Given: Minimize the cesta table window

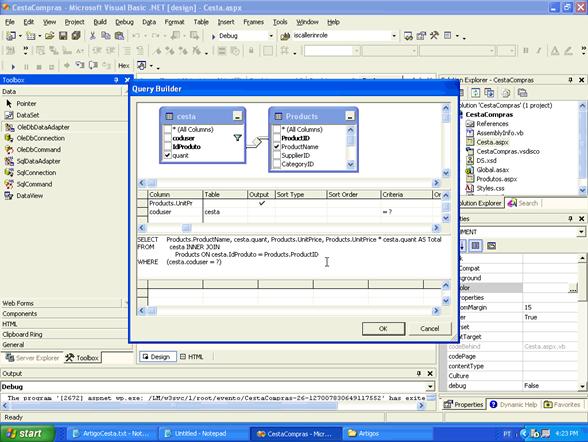Looking at the screenshot, I should point(237,116).
